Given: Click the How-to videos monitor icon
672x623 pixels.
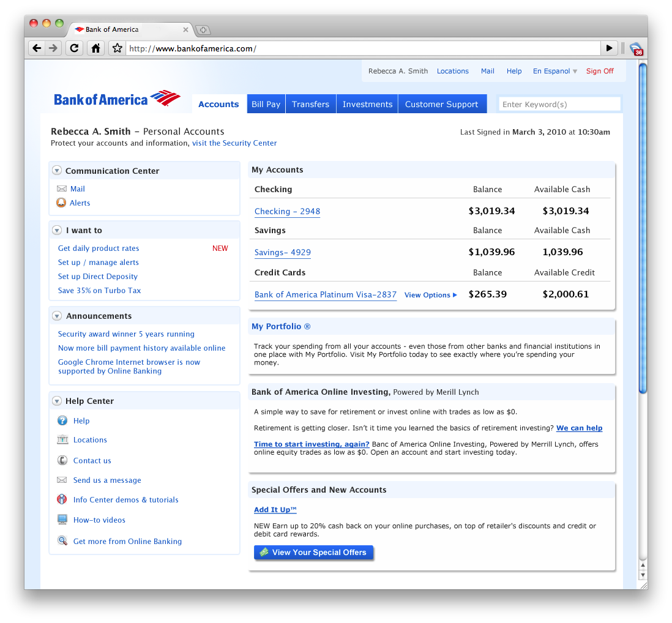Looking at the screenshot, I should point(62,520).
